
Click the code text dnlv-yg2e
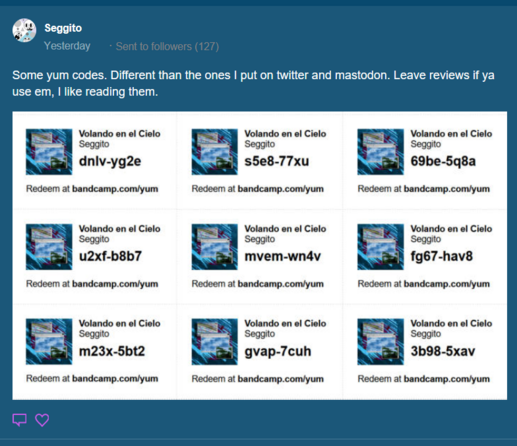110,162
